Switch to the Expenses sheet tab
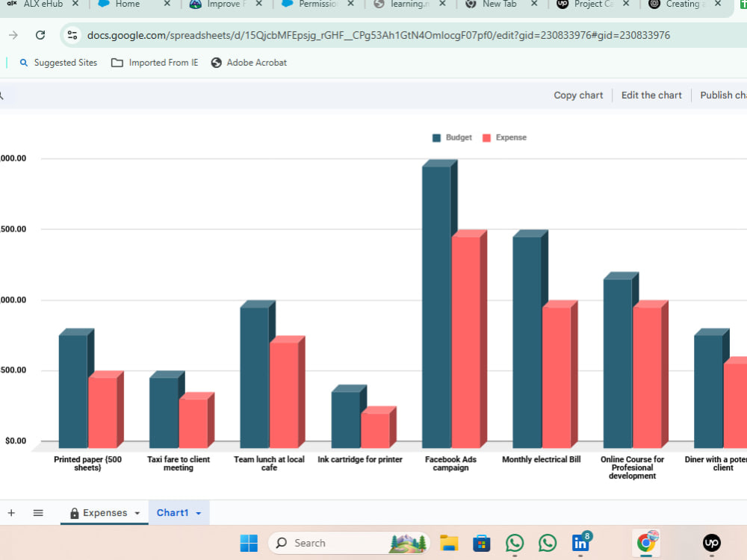 (105, 513)
